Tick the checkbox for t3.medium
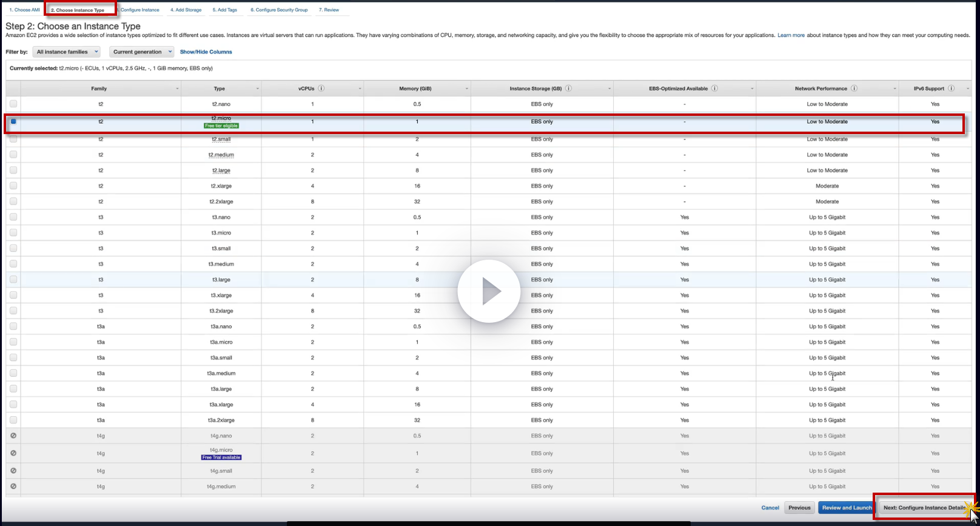The image size is (980, 526). click(13, 264)
